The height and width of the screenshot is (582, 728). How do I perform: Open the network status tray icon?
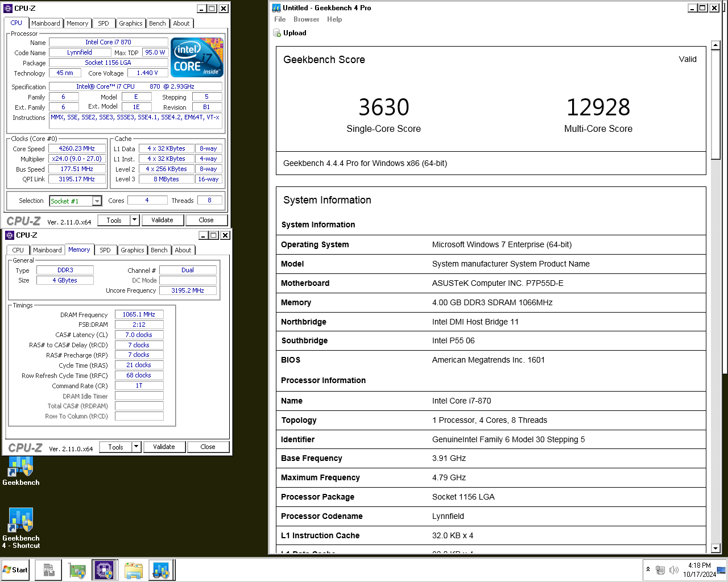click(660, 570)
